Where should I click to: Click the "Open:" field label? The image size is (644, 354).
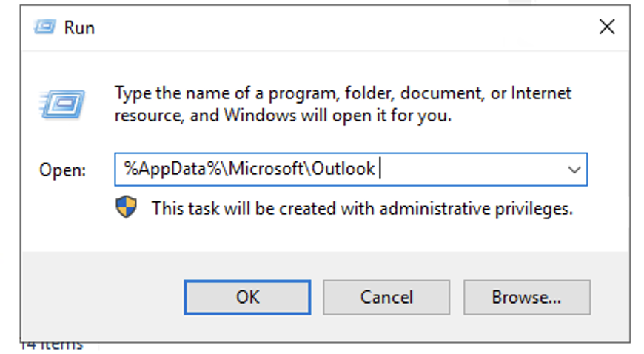pos(63,170)
